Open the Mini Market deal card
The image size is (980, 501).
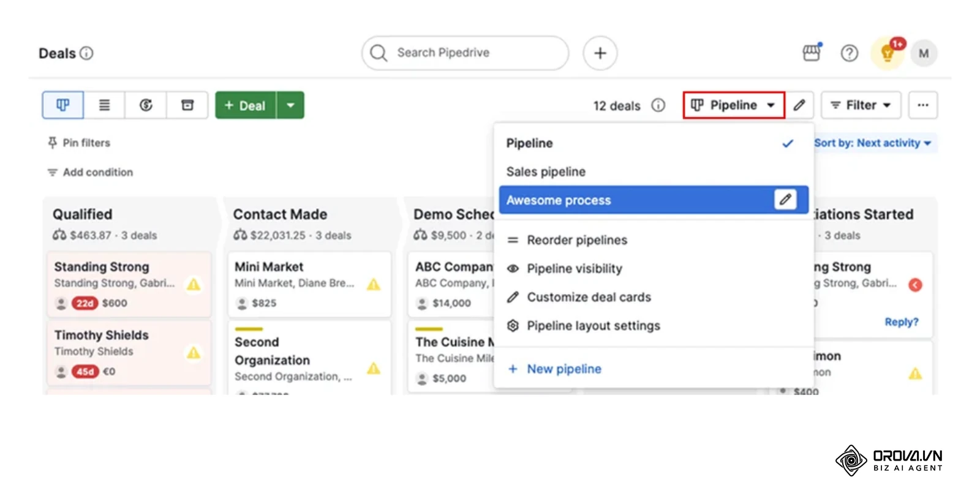coord(309,284)
